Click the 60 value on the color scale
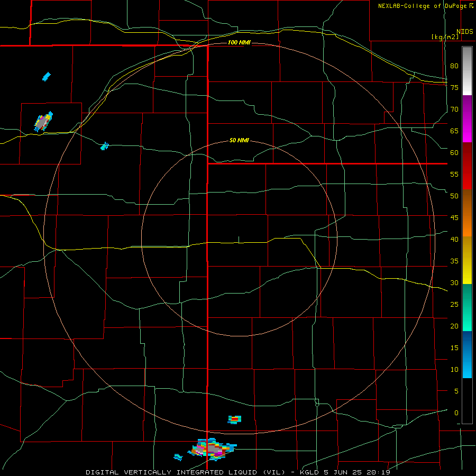The image size is (476, 476). click(x=454, y=152)
